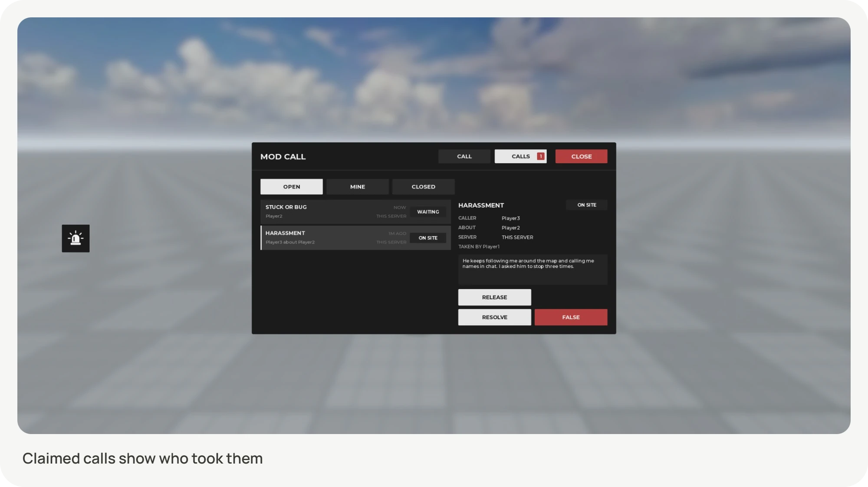This screenshot has height=487, width=868.
Task: Click the SERVER value THIS SERVER
Action: point(517,237)
